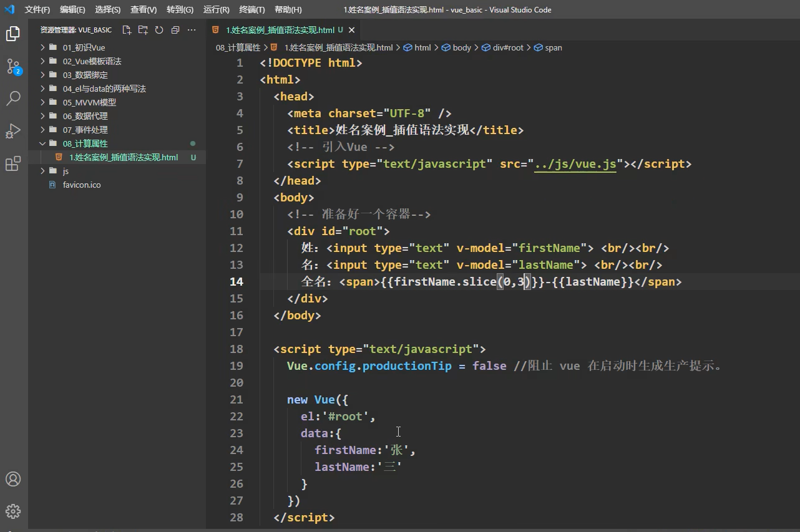Image resolution: width=800 pixels, height=532 pixels.
Task: Click HTML file icon in editor tab
Action: coord(216,29)
